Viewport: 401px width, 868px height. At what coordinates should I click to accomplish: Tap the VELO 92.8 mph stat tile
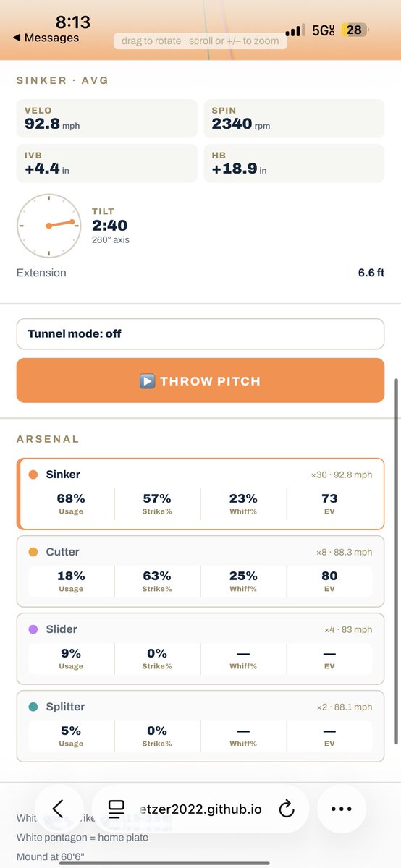(x=107, y=119)
